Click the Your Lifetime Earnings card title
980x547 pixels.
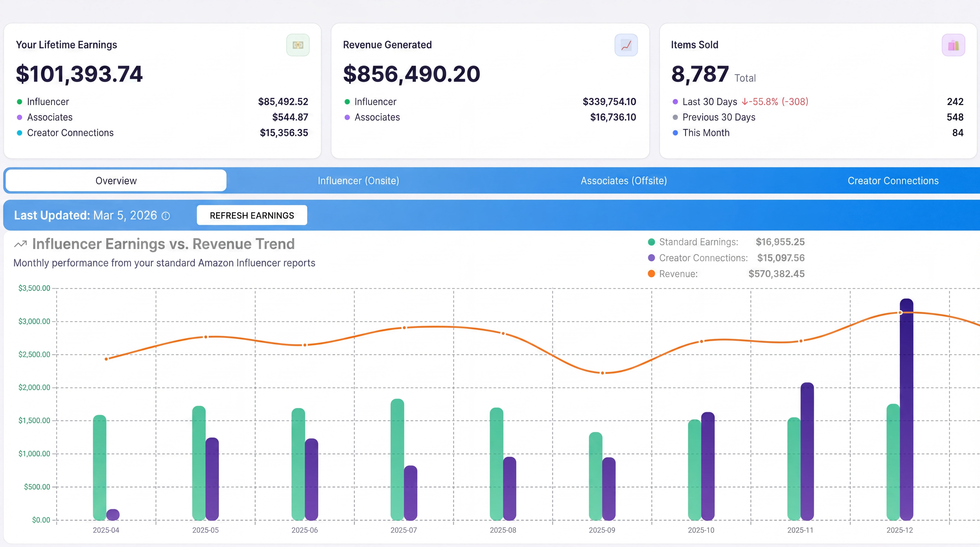[x=66, y=45]
